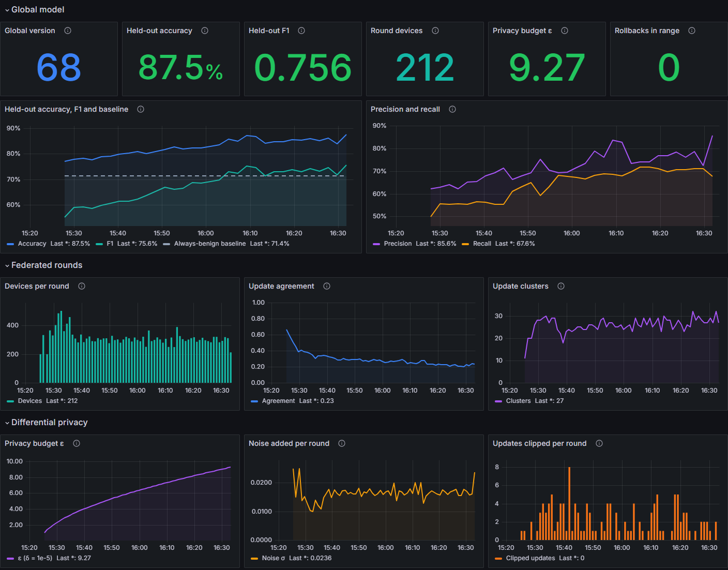Show info tooltip for Round devices
This screenshot has width=728, height=570.
click(435, 31)
